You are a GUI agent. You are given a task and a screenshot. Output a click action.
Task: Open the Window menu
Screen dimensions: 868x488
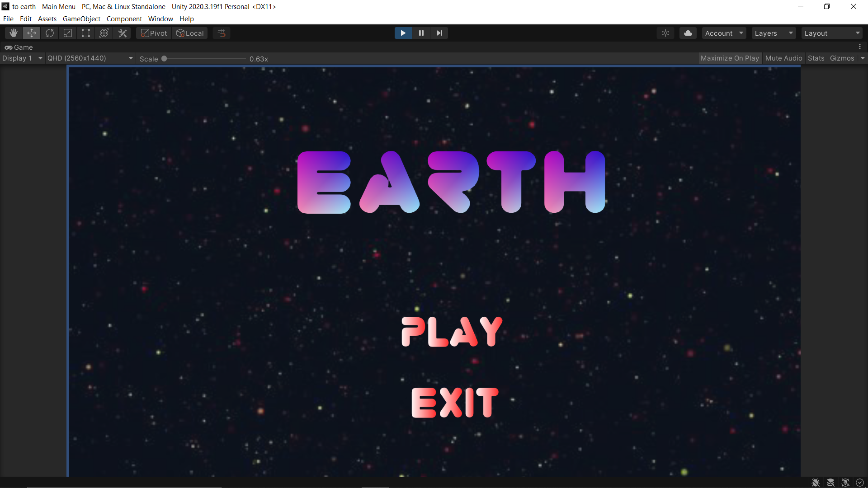click(x=160, y=19)
